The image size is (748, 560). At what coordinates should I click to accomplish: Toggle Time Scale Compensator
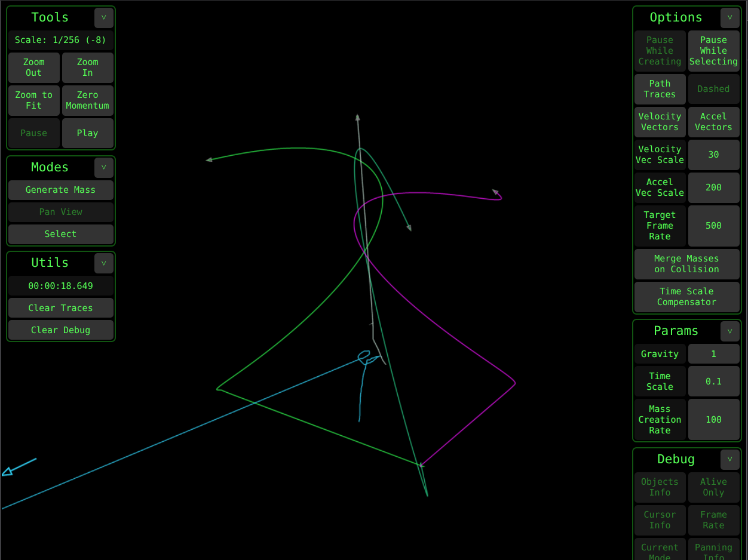[x=687, y=297]
